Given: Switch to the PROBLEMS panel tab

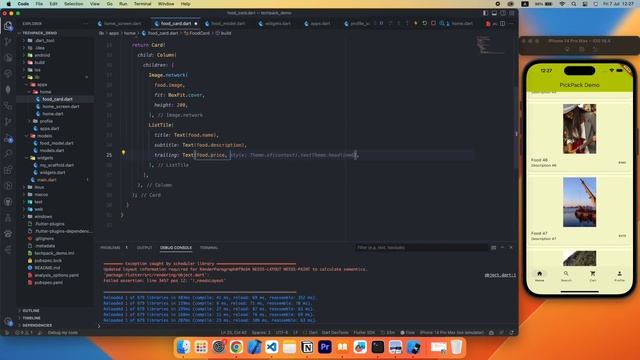Looking at the screenshot, I should point(110,248).
